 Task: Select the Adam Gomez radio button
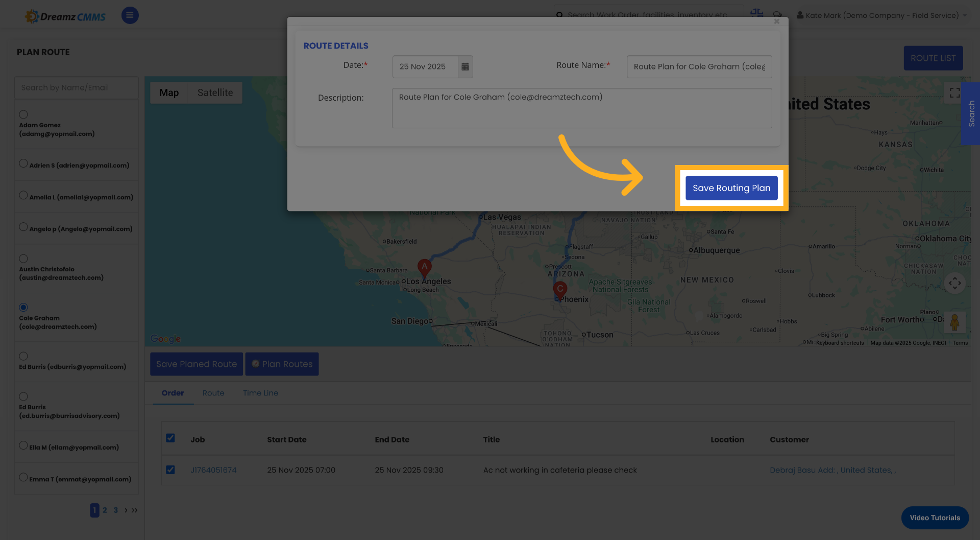(x=23, y=114)
